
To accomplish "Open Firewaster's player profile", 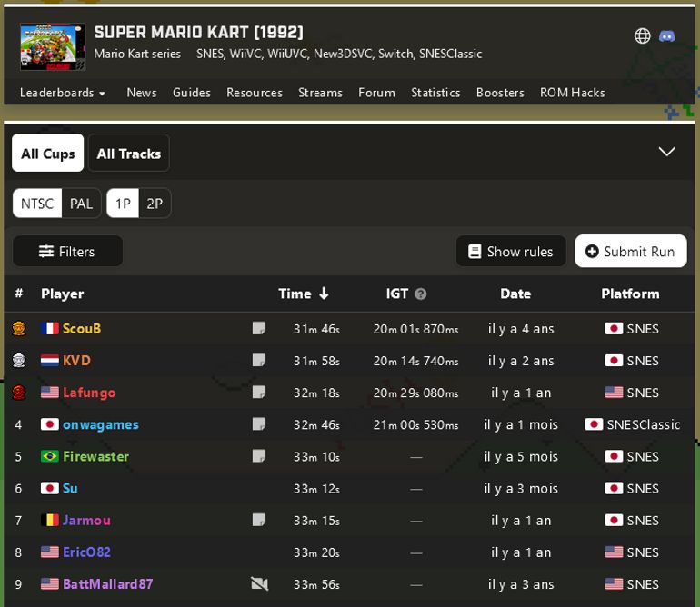I will click(95, 456).
